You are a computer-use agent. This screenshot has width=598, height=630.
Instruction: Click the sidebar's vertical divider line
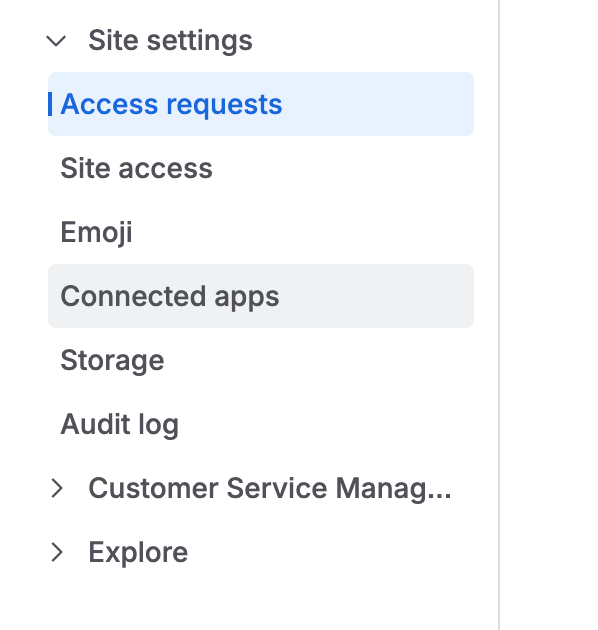499,315
